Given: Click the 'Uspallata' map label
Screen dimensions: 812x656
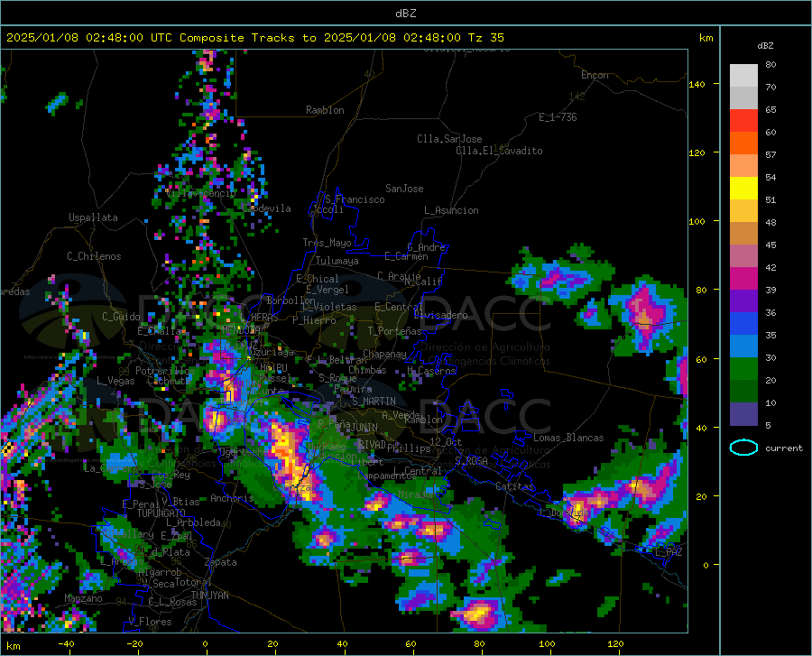Looking at the screenshot, I should 93,217.
